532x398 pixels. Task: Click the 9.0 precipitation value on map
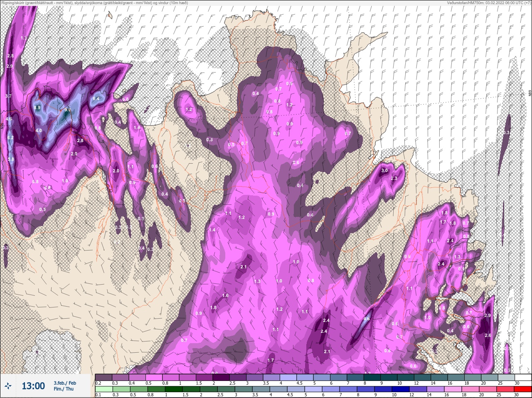pyautogui.click(x=68, y=110)
